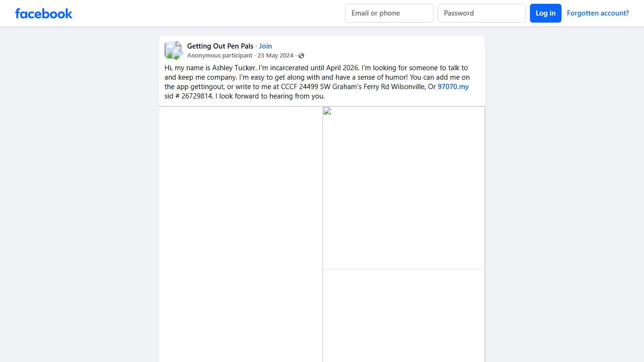This screenshot has height=362, width=644.
Task: Click the Getting Out Pen Pals group avatar
Action: [x=173, y=50]
